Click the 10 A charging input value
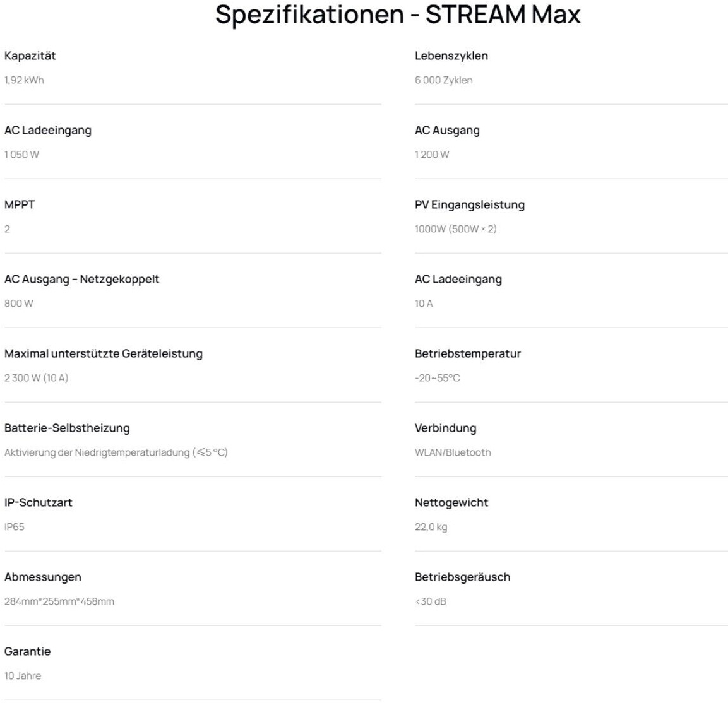This screenshot has height=703, width=728. point(424,304)
